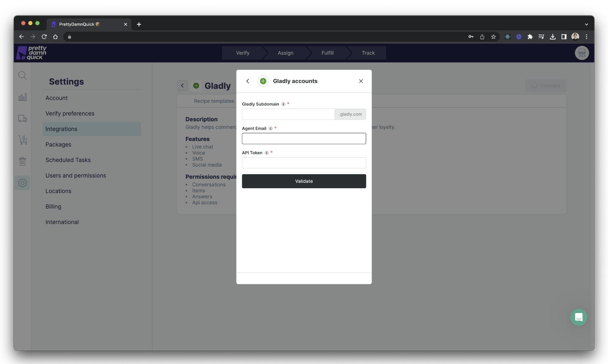Screen dimensions: 608x364
Task: Open Billing settings
Action: 92,207
